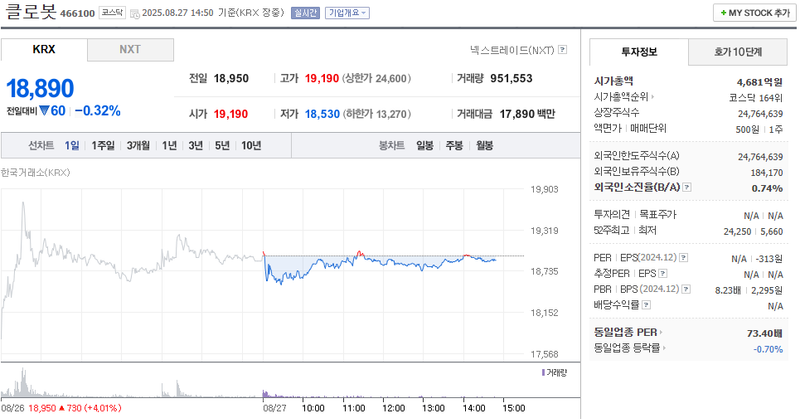Click the 액면가 매매단위 value 500원 1주
Screen dimensions: 800x419
[759, 129]
